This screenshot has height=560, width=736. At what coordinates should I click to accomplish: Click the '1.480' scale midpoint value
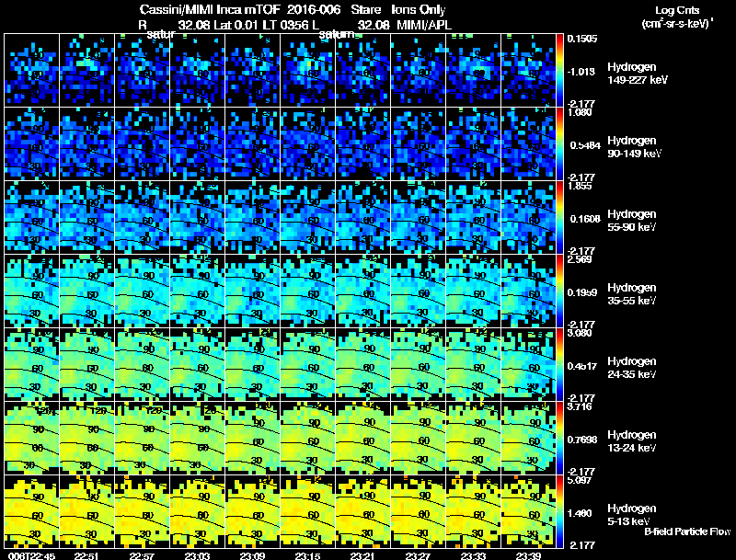[x=580, y=514]
